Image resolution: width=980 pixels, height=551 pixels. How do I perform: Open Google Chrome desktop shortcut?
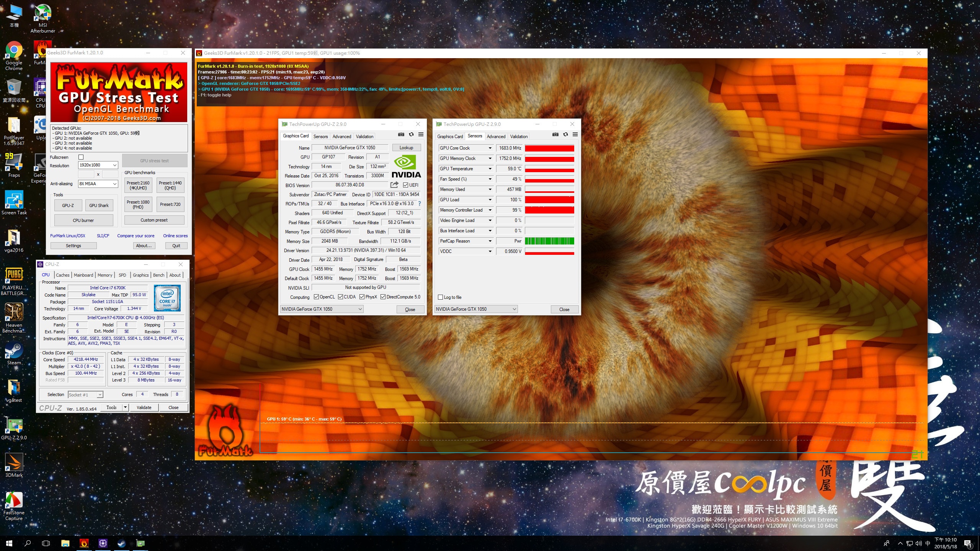[14, 56]
